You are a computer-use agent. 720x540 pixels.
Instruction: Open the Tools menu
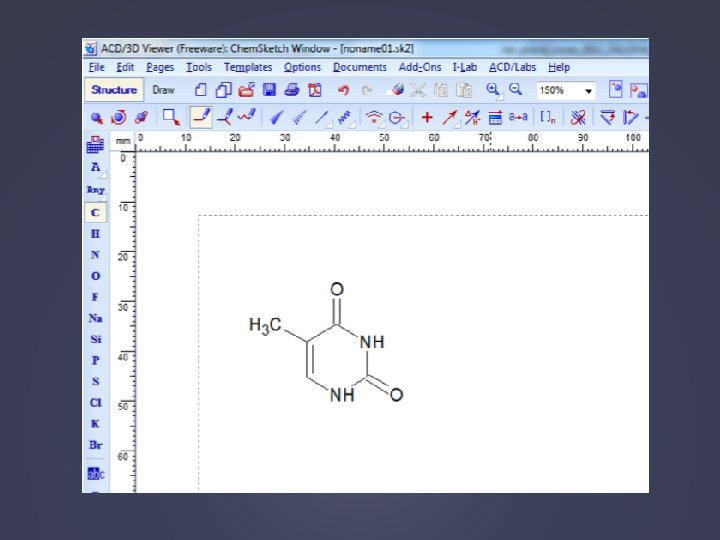click(199, 67)
